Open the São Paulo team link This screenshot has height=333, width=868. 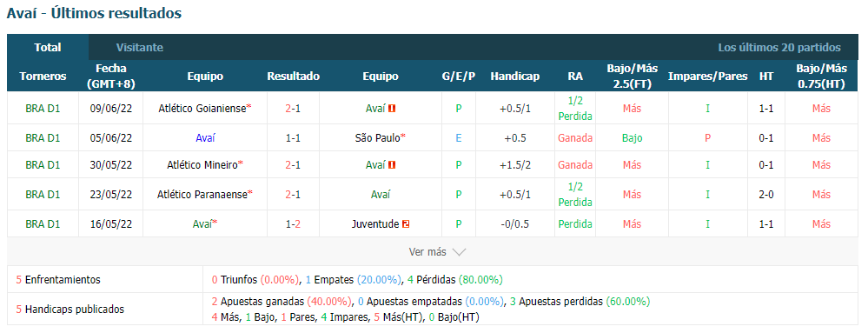[x=377, y=138]
